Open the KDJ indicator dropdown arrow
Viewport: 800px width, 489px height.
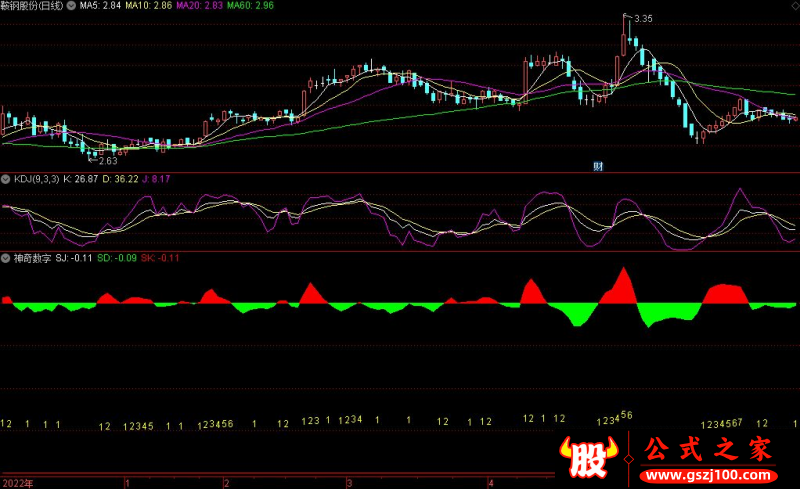tap(5, 180)
